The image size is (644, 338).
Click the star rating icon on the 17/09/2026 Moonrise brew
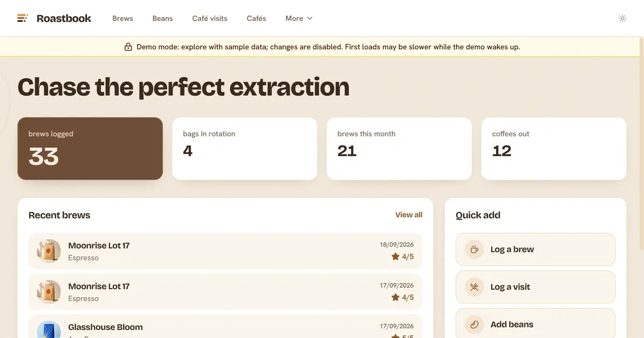[x=396, y=297]
